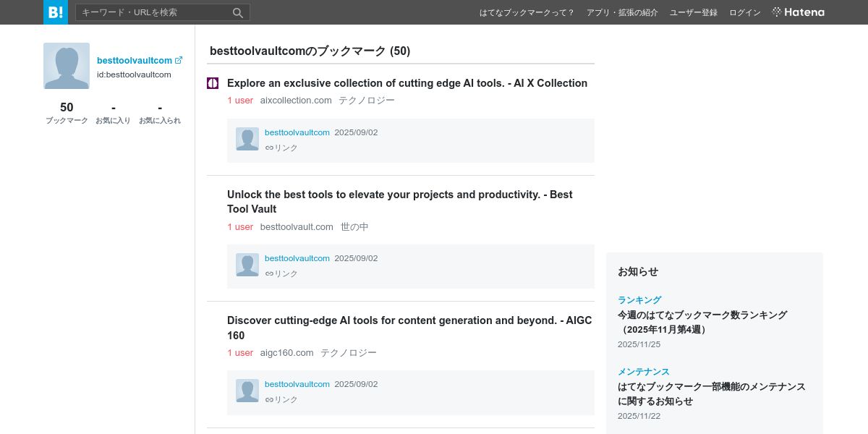Open the メンテナンス news category link
868x434 pixels.
pyautogui.click(x=644, y=371)
